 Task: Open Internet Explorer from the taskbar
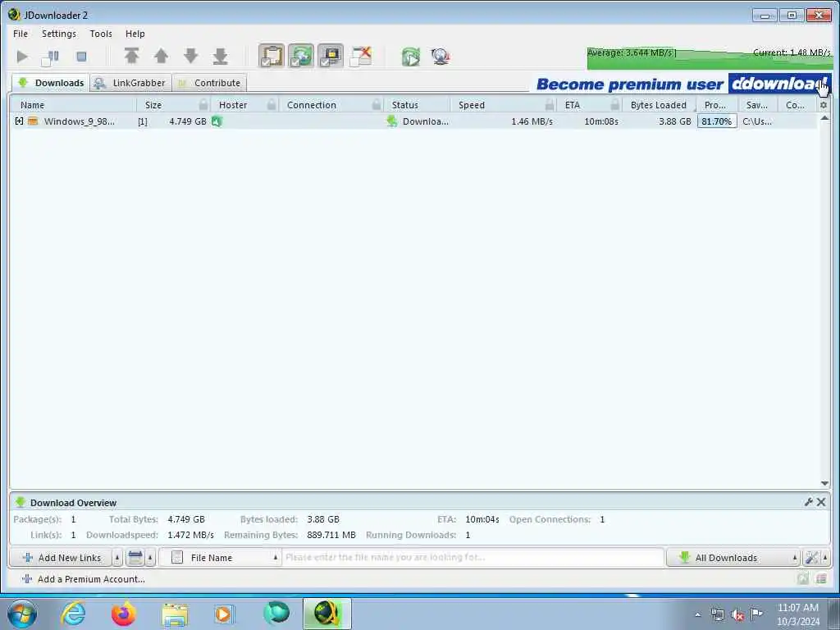pyautogui.click(x=73, y=614)
